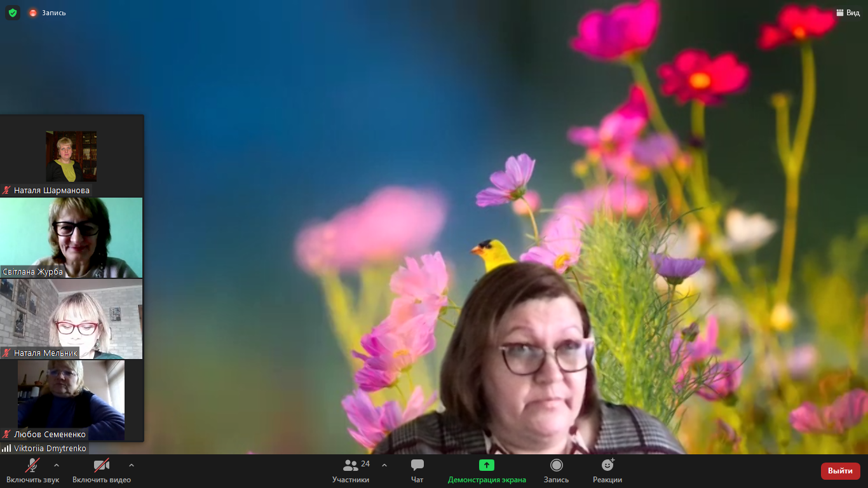Select Наталя Шарманова's video thumbnail
The height and width of the screenshot is (488, 868).
(71, 156)
